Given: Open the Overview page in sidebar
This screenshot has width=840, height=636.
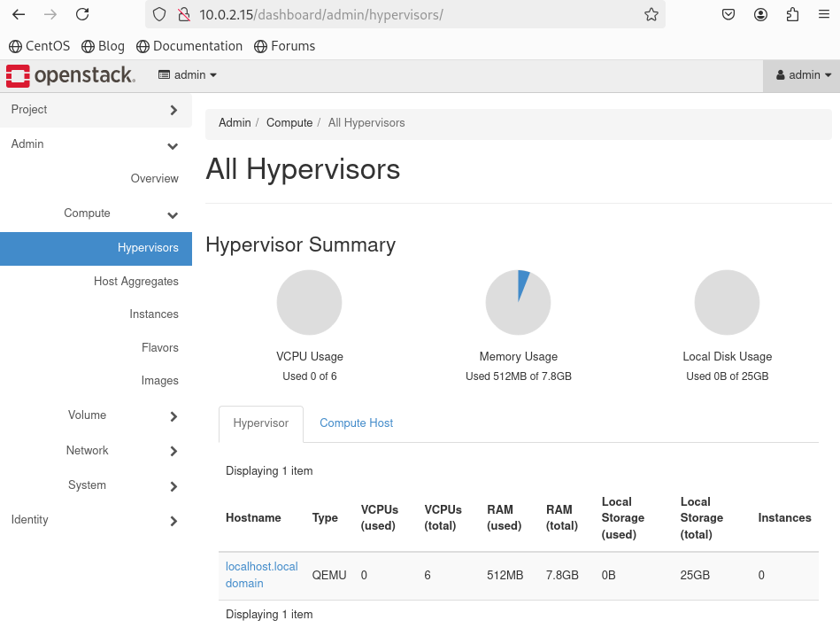Looking at the screenshot, I should coord(154,179).
